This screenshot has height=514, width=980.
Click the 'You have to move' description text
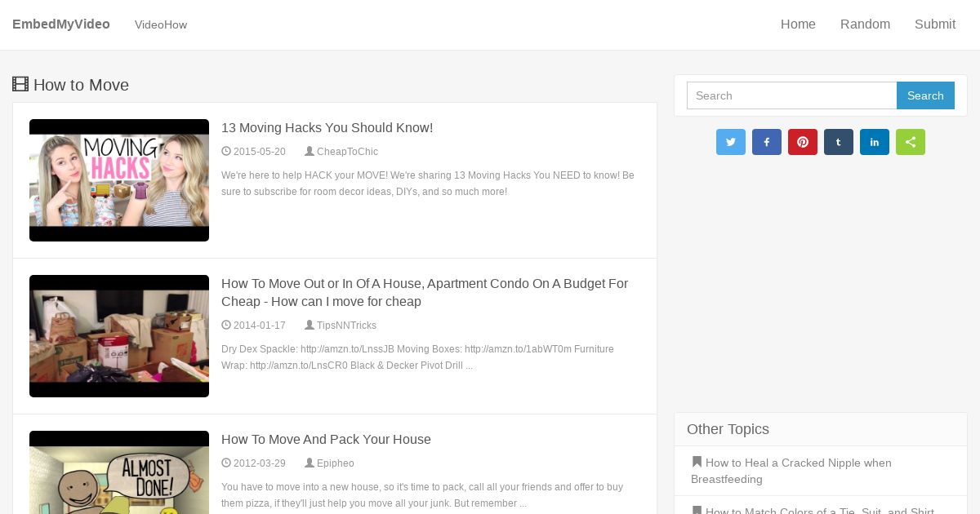pos(422,495)
